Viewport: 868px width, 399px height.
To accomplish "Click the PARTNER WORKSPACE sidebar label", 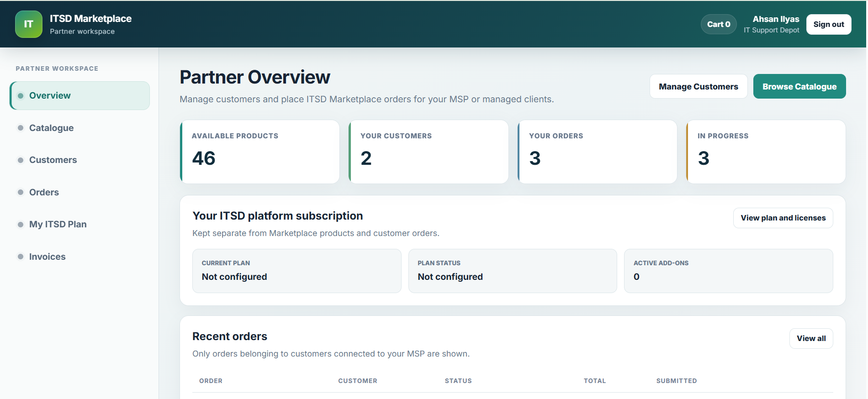I will [57, 68].
